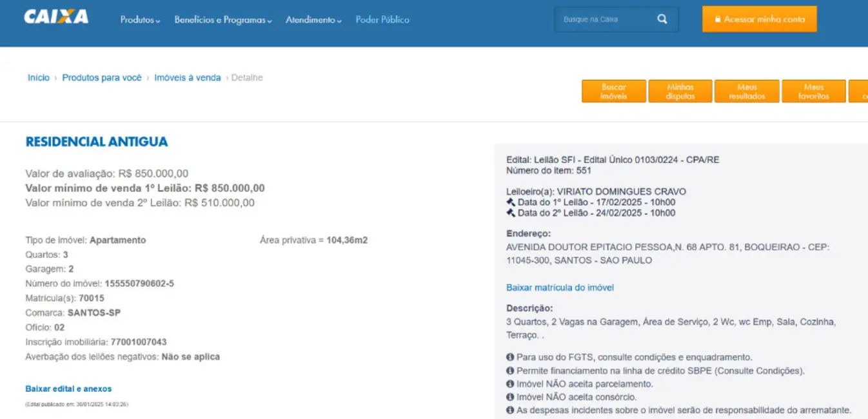Expand the Produtos dropdown menu
This screenshot has width=868, height=419.
tap(140, 20)
